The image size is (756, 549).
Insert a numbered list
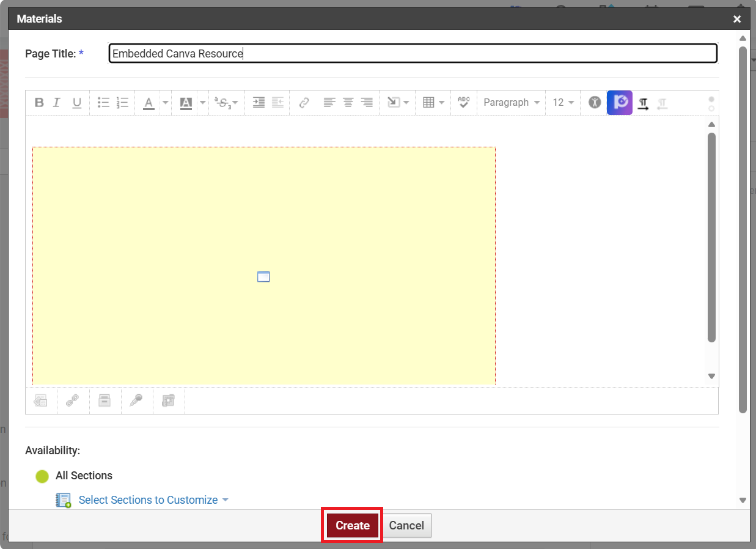[x=122, y=103]
